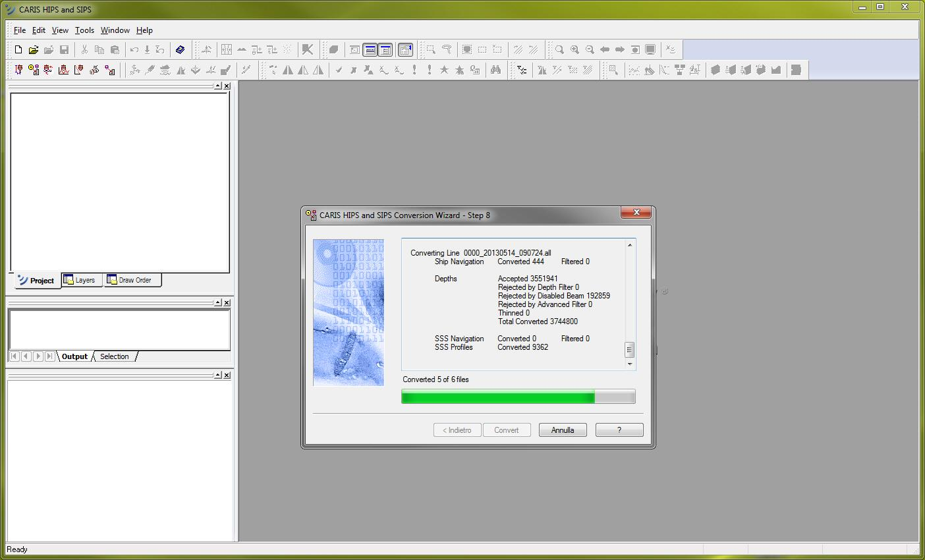Click the hierarchy tree icon on the lower toolbar

(679, 70)
